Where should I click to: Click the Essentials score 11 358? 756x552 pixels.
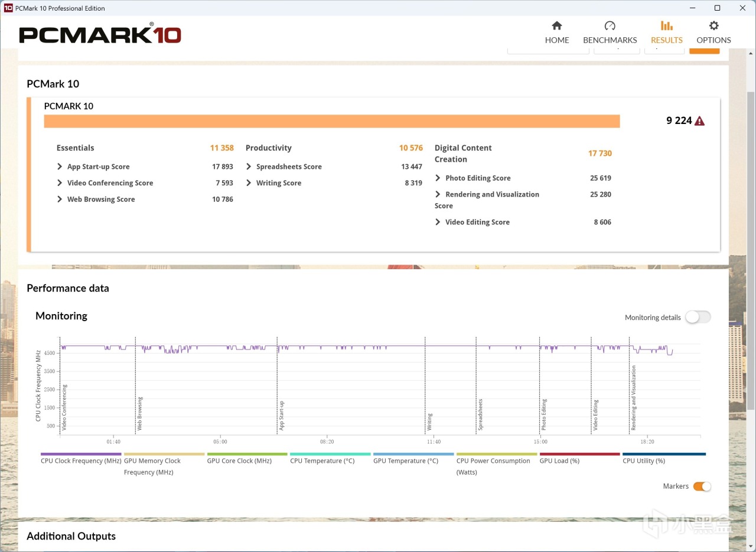coord(221,148)
